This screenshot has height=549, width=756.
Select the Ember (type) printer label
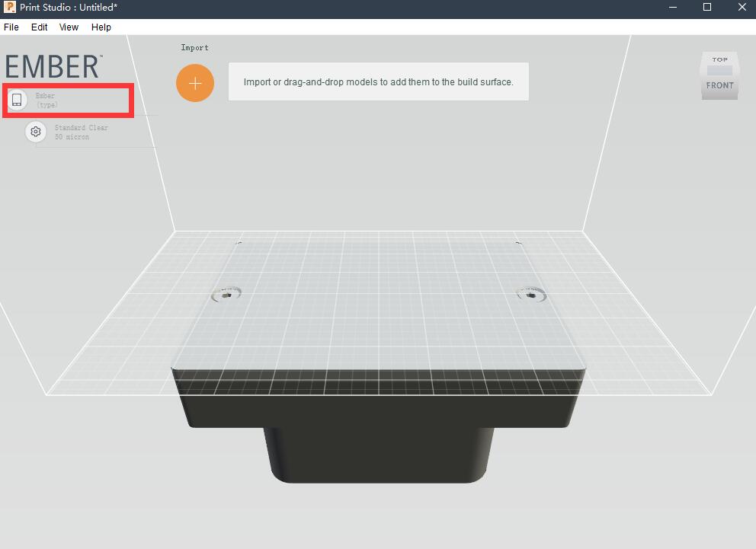pos(46,101)
